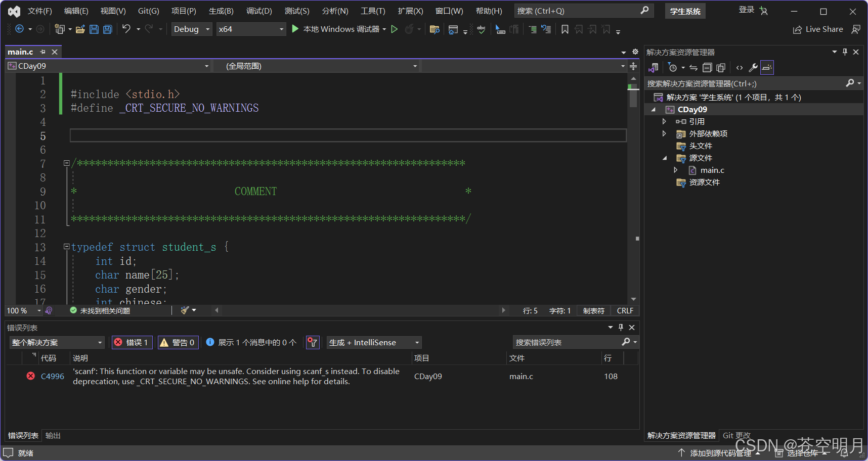Click the view code angle brackets icon
868x461 pixels.
(x=740, y=67)
